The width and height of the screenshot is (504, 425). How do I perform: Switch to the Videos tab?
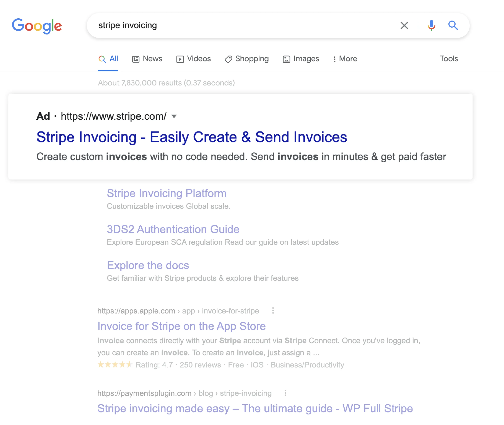[194, 59]
